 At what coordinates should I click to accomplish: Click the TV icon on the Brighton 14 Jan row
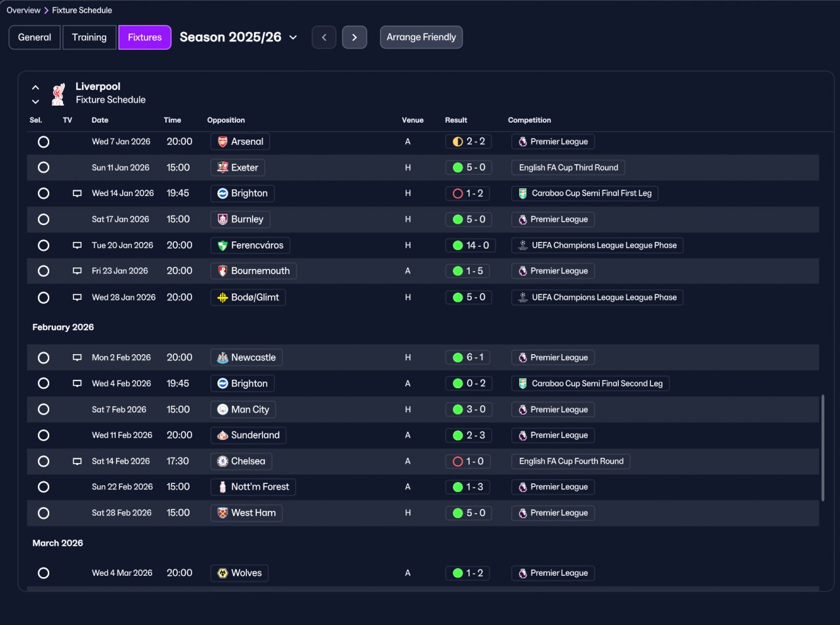77,193
